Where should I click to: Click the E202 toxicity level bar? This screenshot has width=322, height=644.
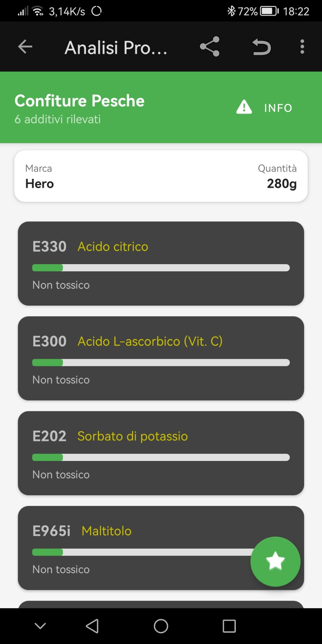[161, 458]
